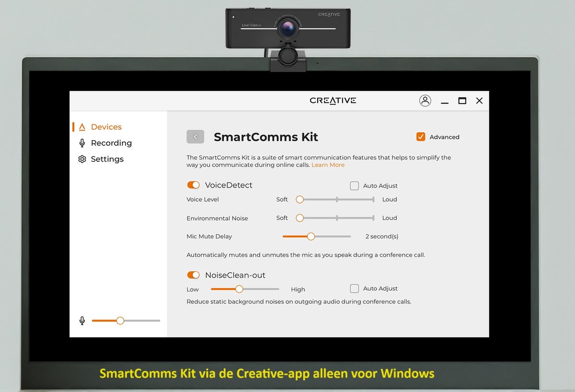Image resolution: width=575 pixels, height=392 pixels.
Task: Open Settings using the gear icon
Action: [x=82, y=159]
